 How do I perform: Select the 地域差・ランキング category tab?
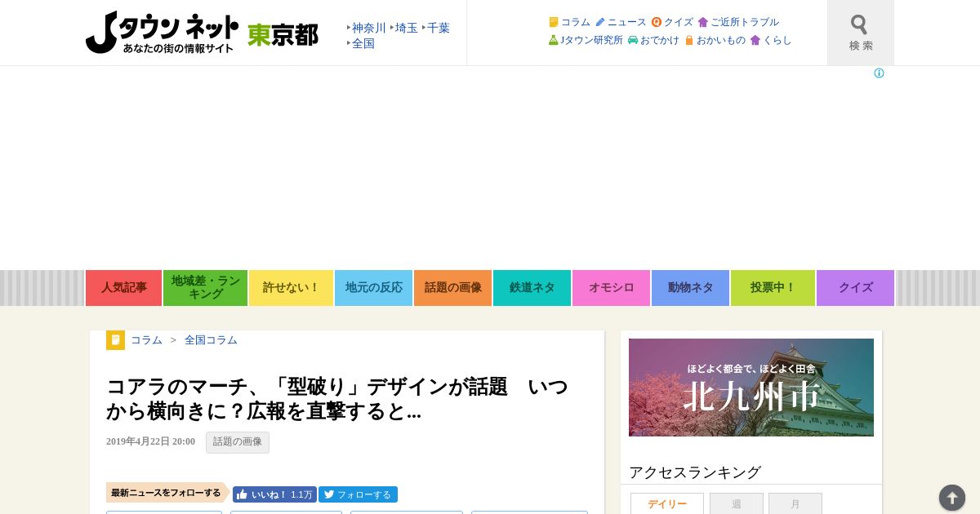pyautogui.click(x=205, y=288)
